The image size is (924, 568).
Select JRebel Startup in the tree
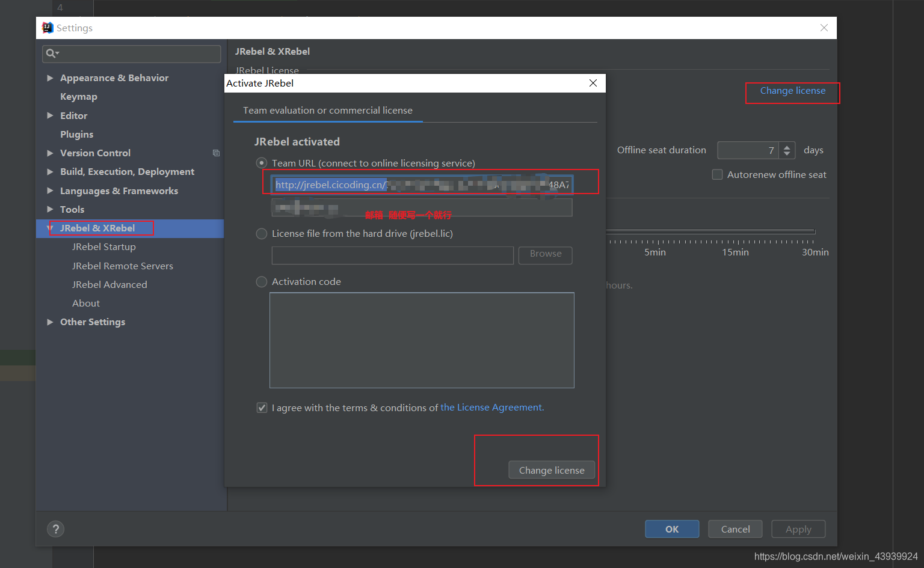[104, 246]
